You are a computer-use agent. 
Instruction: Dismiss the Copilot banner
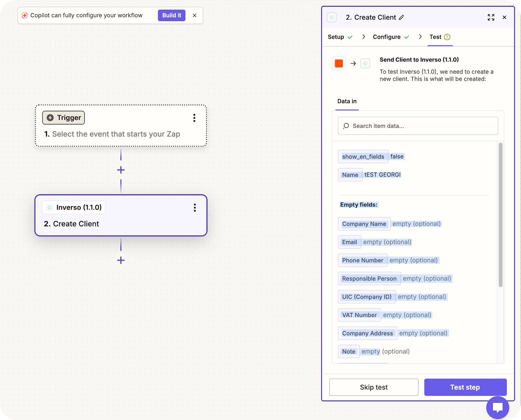point(195,15)
